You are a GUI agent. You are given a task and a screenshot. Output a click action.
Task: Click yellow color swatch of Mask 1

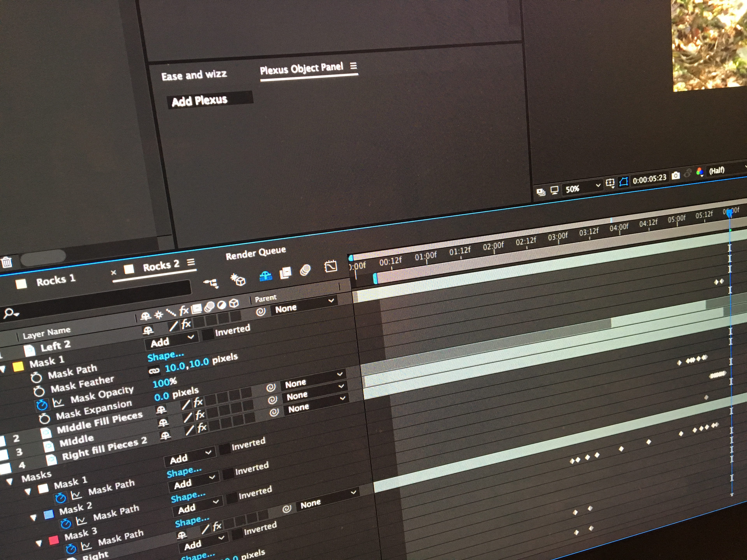18,366
